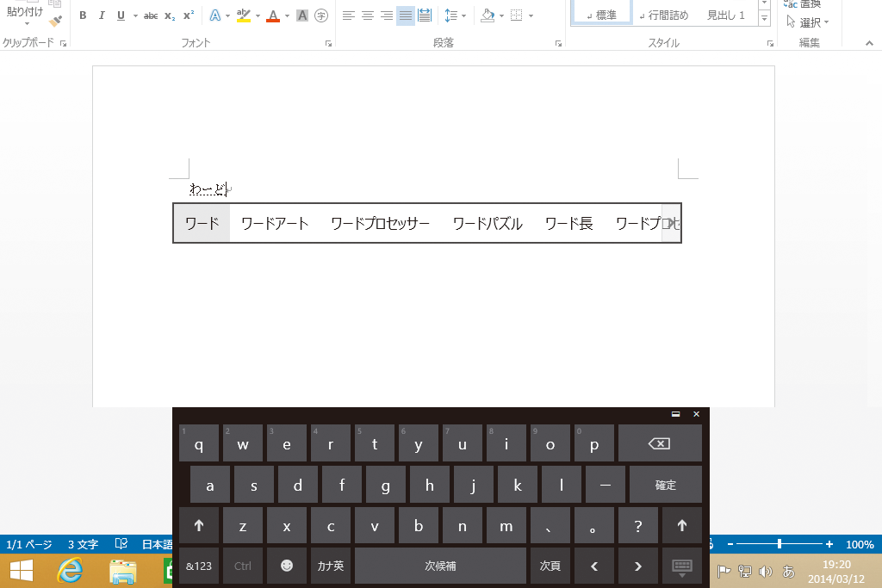This screenshot has height=588, width=882.
Task: Center align the paragraph
Action: pos(368,15)
